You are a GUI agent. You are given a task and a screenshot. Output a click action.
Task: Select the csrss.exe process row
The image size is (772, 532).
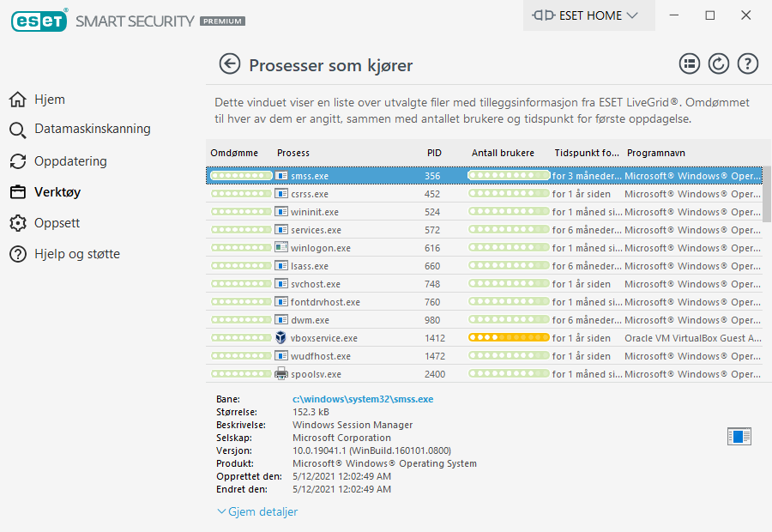[x=484, y=194]
